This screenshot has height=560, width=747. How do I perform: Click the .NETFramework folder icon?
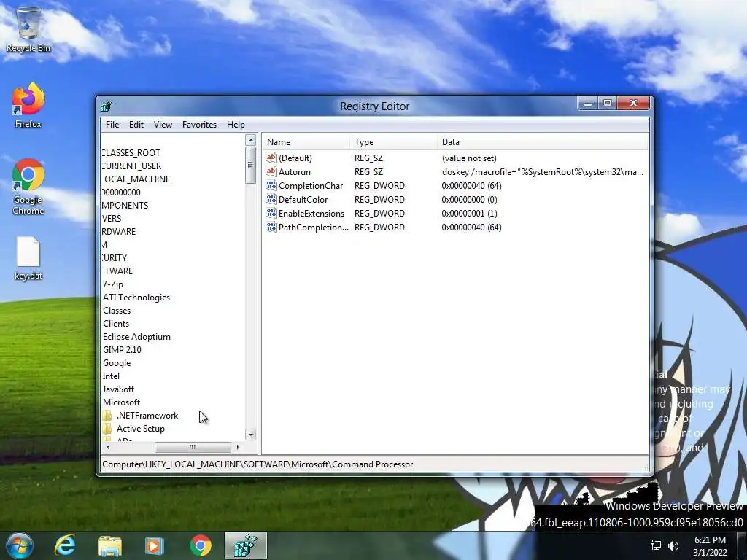click(x=108, y=415)
